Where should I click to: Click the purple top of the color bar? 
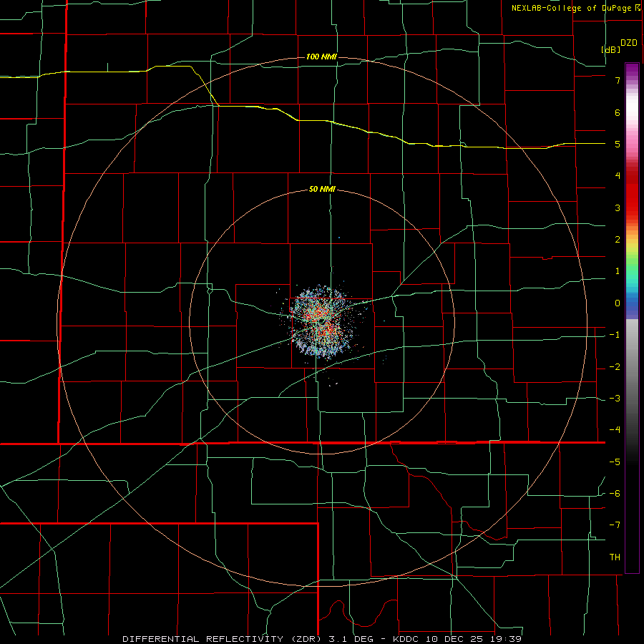point(632,71)
